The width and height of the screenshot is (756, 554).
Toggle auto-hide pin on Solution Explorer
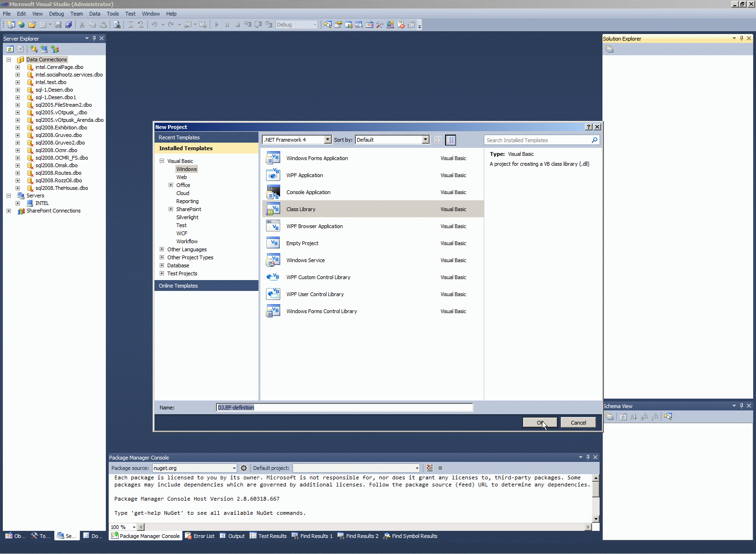point(741,38)
